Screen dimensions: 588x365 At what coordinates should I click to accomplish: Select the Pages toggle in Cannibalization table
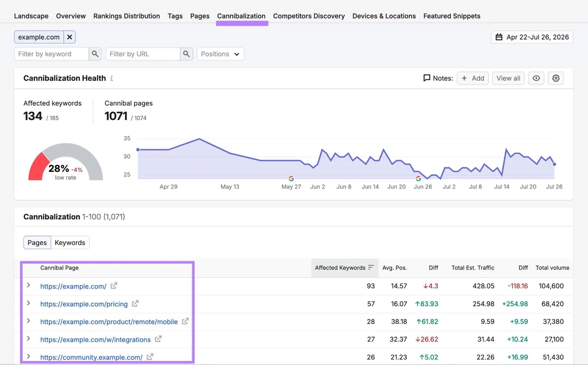pos(37,243)
